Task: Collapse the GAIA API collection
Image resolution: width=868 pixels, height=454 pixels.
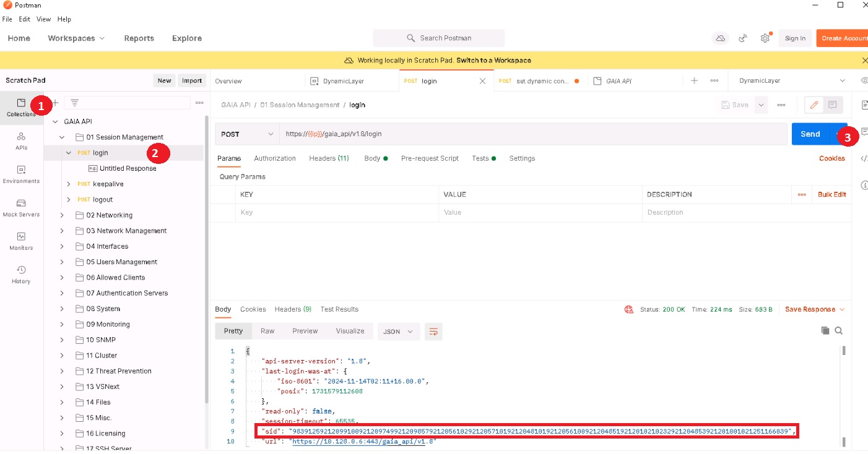Action: tap(56, 122)
